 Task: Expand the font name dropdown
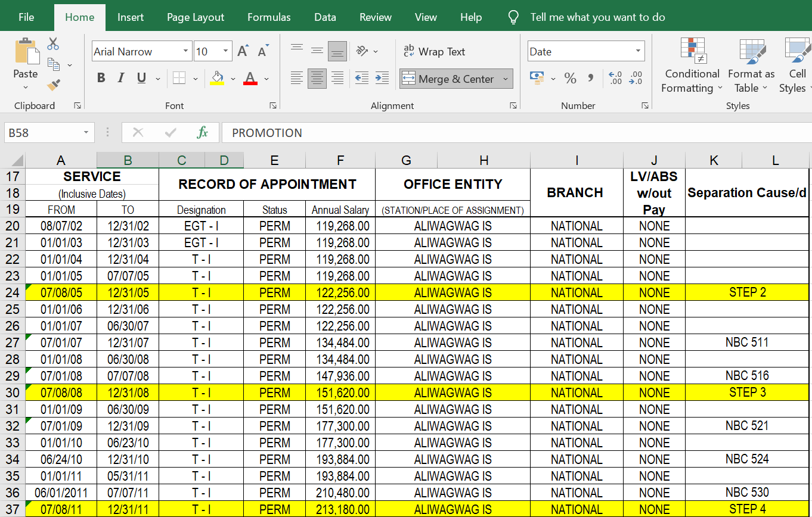click(185, 52)
